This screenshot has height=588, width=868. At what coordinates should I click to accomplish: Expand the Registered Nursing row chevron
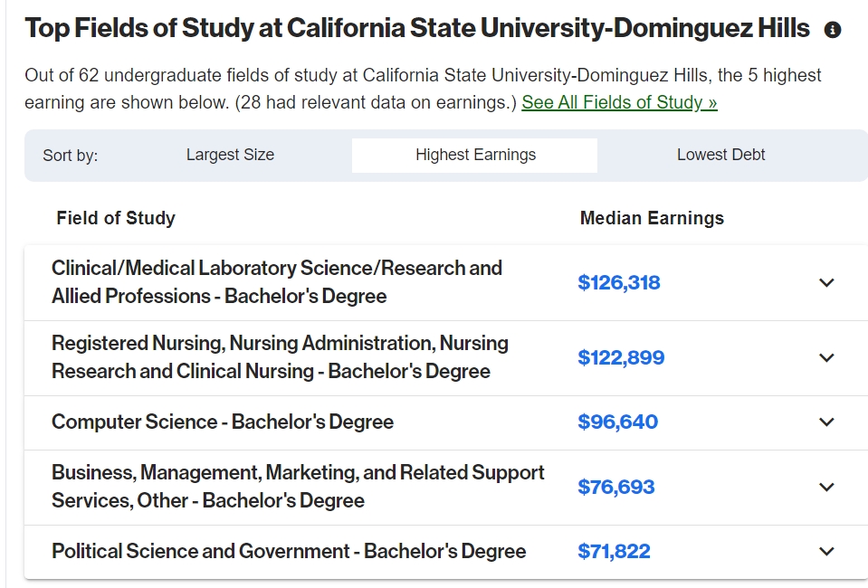826,358
